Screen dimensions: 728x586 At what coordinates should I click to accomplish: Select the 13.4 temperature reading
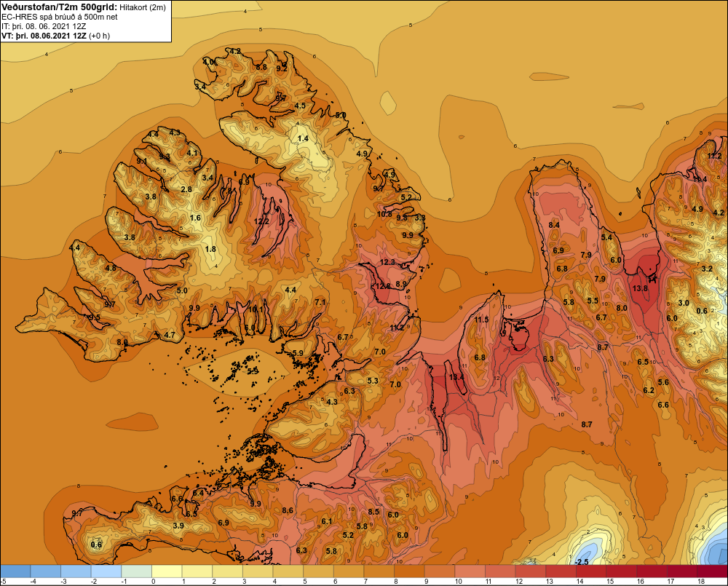[456, 377]
